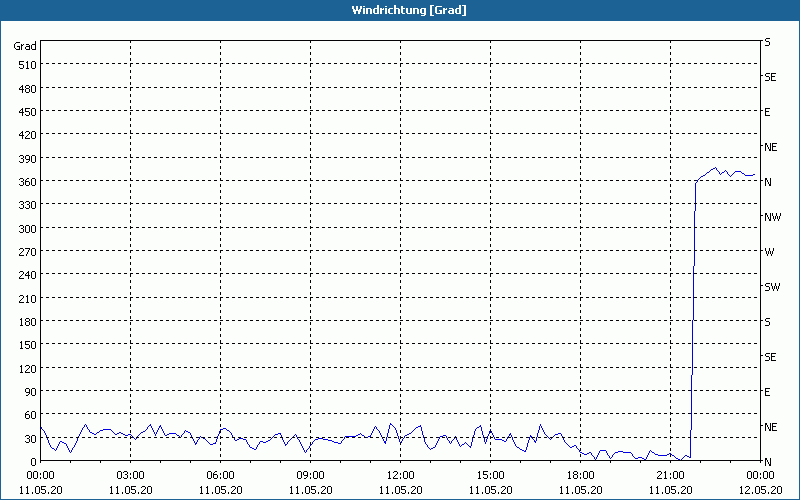
Task: Click the 240 y-axis value
Action: tap(28, 276)
